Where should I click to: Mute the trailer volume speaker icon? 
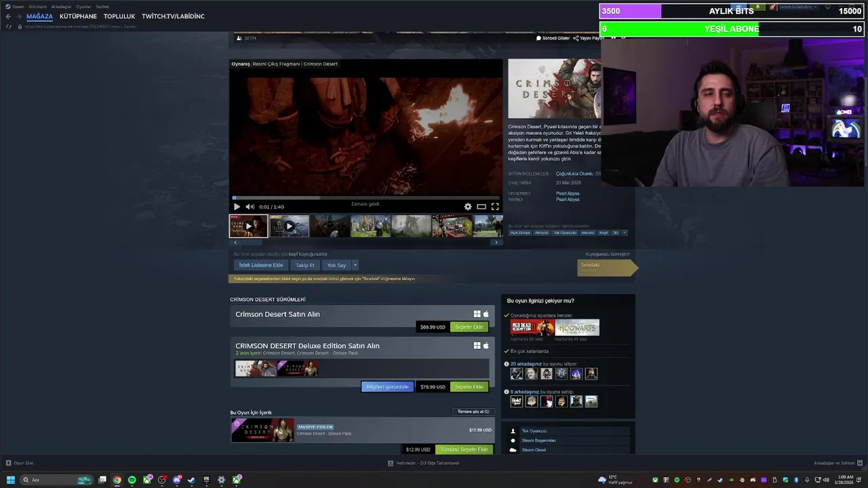[250, 207]
